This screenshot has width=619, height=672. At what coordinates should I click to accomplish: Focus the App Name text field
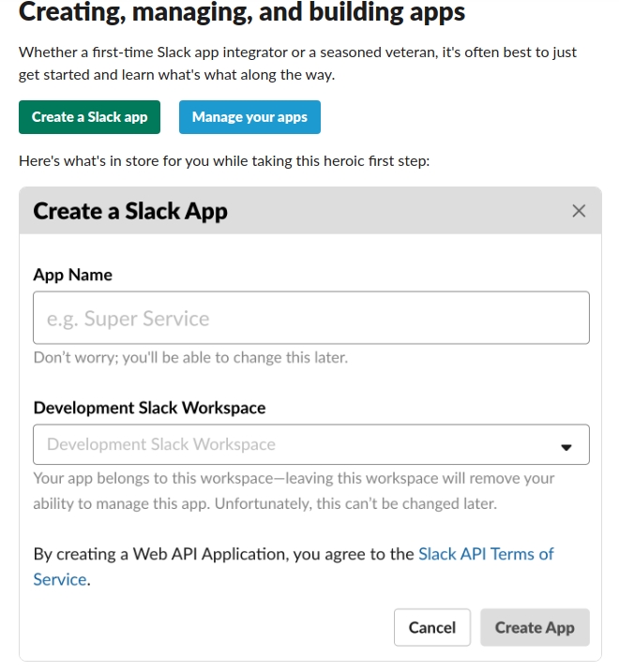(311, 318)
